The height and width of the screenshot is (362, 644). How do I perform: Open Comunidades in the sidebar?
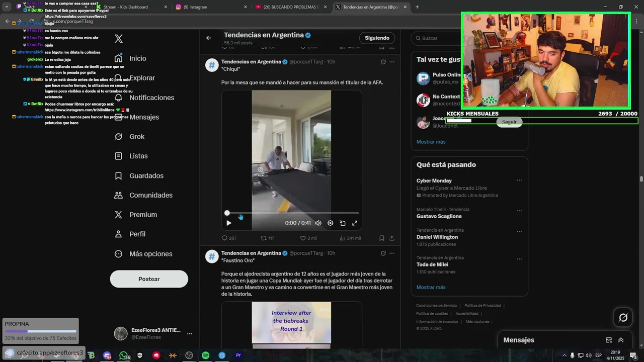(143, 195)
